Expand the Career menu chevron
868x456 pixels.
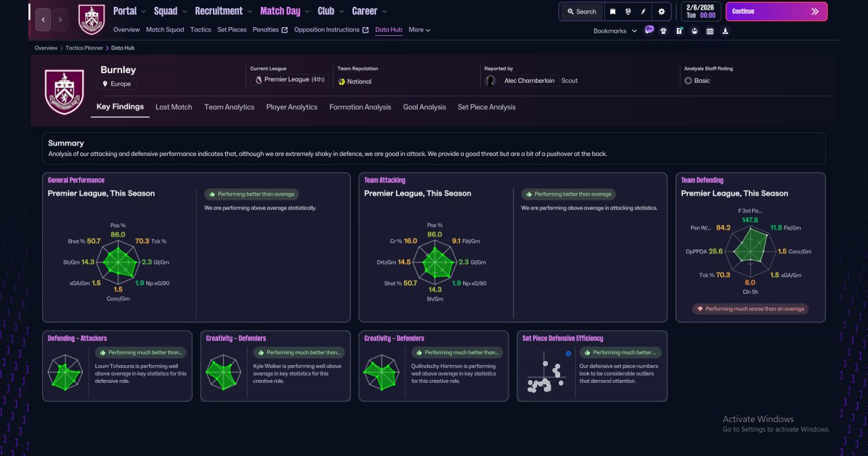tap(384, 12)
